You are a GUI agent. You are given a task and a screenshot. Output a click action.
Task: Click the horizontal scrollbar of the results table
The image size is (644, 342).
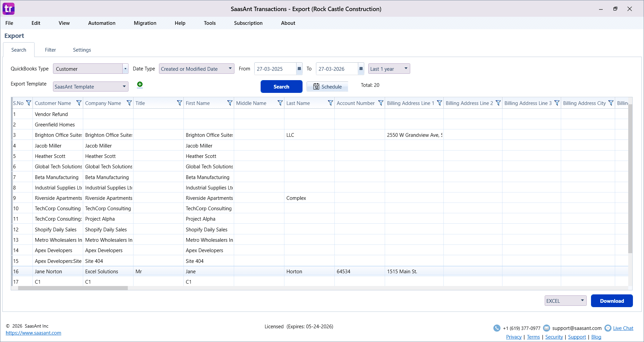(x=73, y=288)
